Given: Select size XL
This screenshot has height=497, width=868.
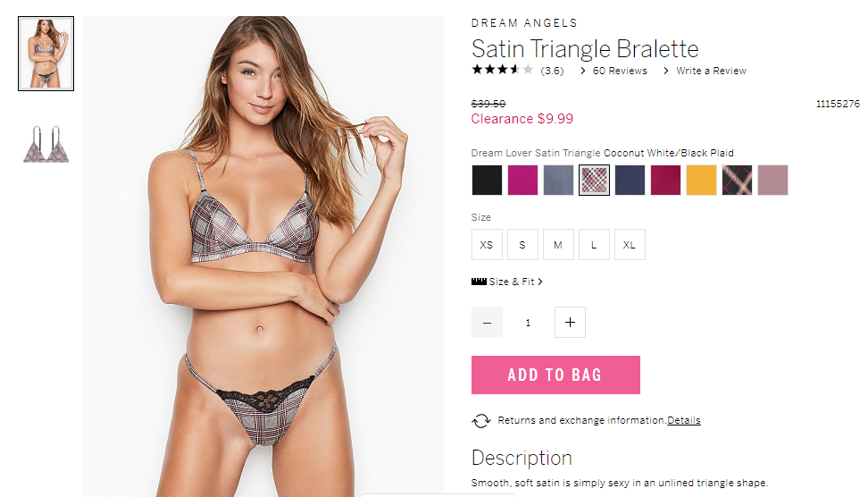Looking at the screenshot, I should pos(630,244).
